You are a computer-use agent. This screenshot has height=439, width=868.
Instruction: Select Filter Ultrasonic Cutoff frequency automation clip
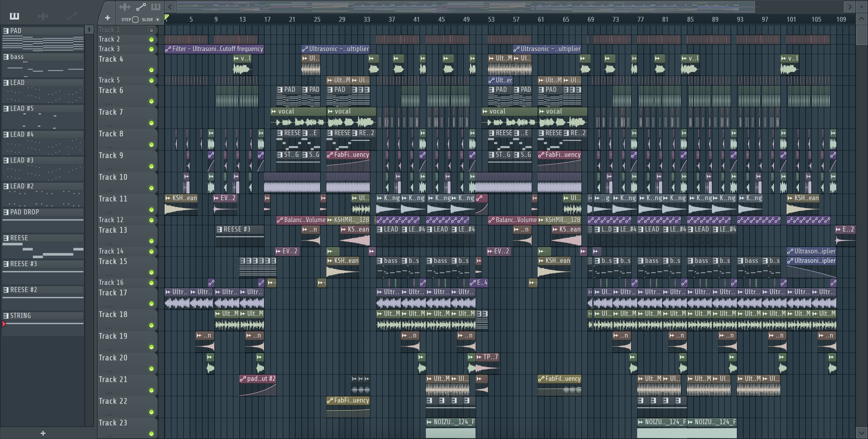click(214, 49)
